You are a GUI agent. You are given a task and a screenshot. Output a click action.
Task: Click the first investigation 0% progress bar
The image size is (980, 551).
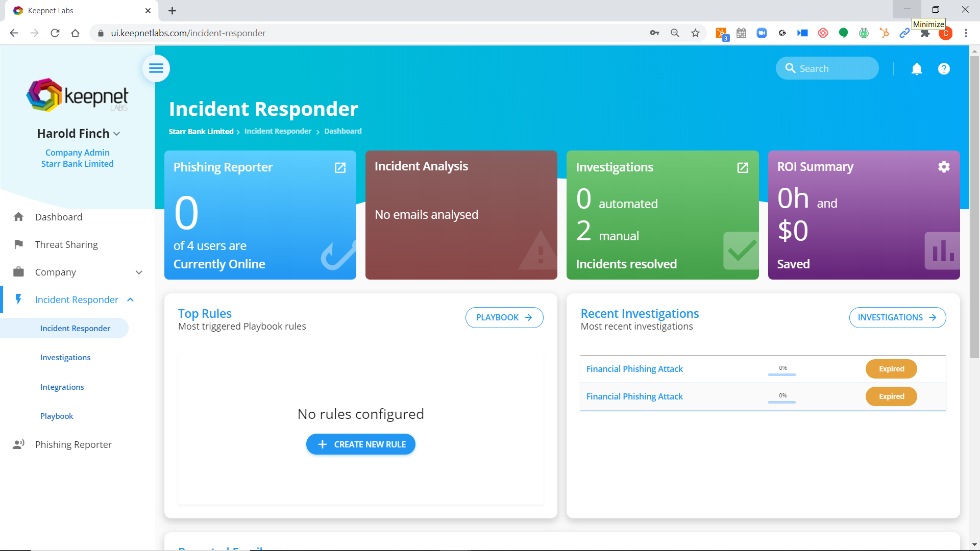click(x=781, y=374)
